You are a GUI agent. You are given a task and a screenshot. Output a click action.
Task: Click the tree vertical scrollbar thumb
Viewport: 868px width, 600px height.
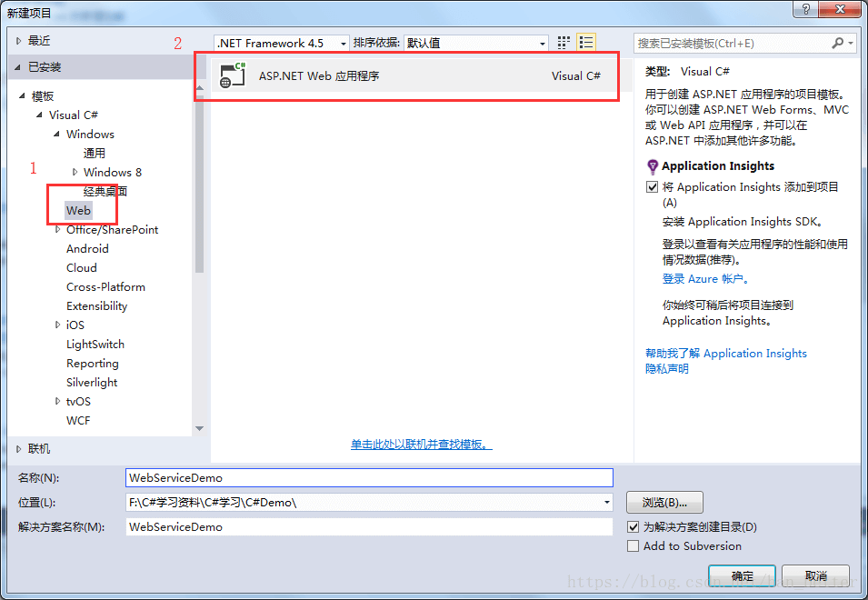[x=200, y=185]
